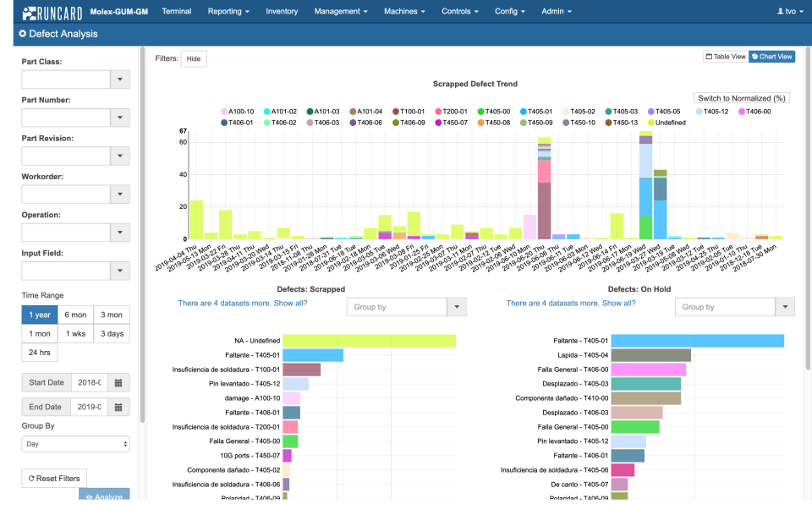
Task: Click the End Date input field
Action: click(x=90, y=407)
